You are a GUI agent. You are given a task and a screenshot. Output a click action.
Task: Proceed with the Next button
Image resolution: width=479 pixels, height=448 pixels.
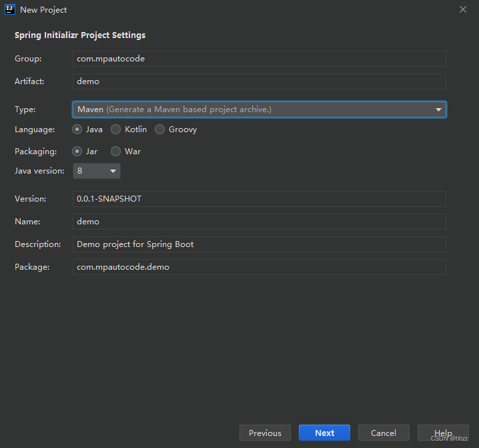(324, 433)
